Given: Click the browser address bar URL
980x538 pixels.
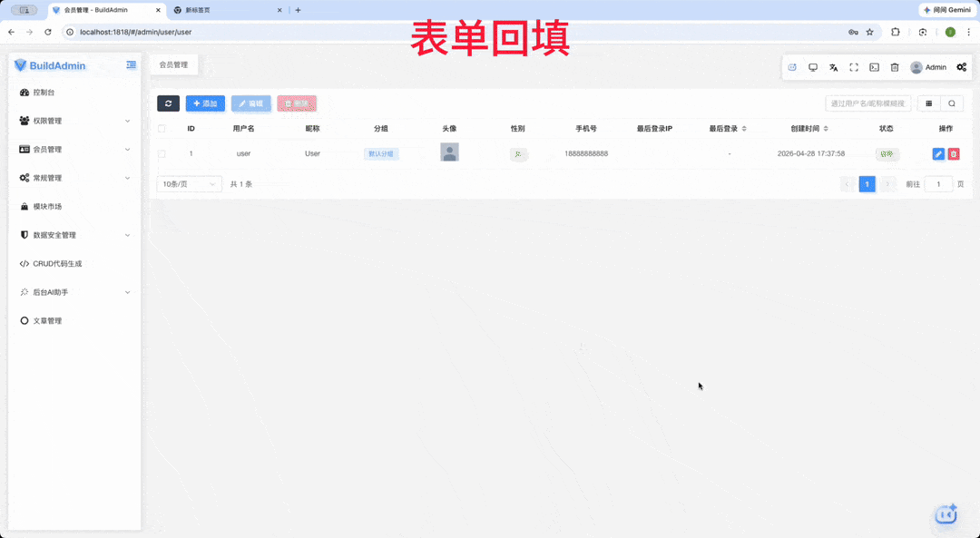Looking at the screenshot, I should pos(135,32).
